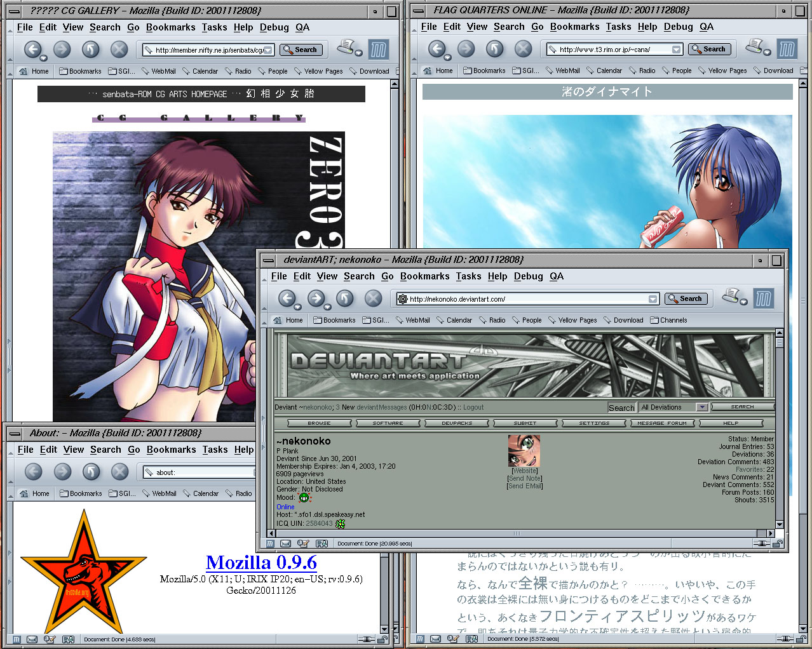Open Composer icon in deviantART status bar
The height and width of the screenshot is (649, 812).
coord(303,544)
